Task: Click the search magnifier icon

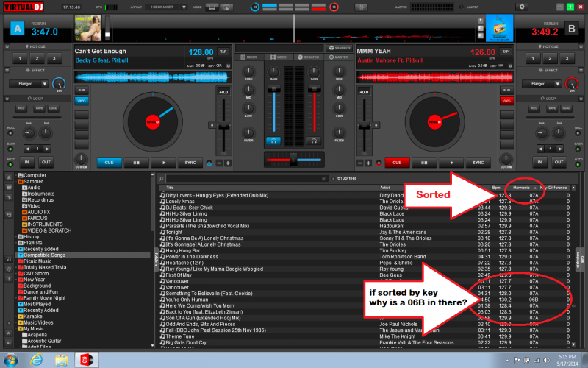Action: coord(161,179)
